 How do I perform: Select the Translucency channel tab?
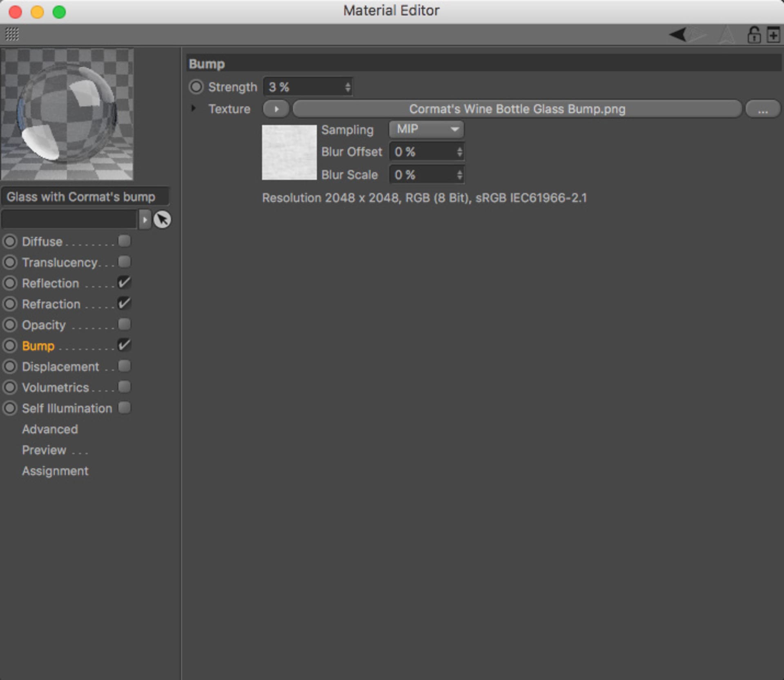60,263
